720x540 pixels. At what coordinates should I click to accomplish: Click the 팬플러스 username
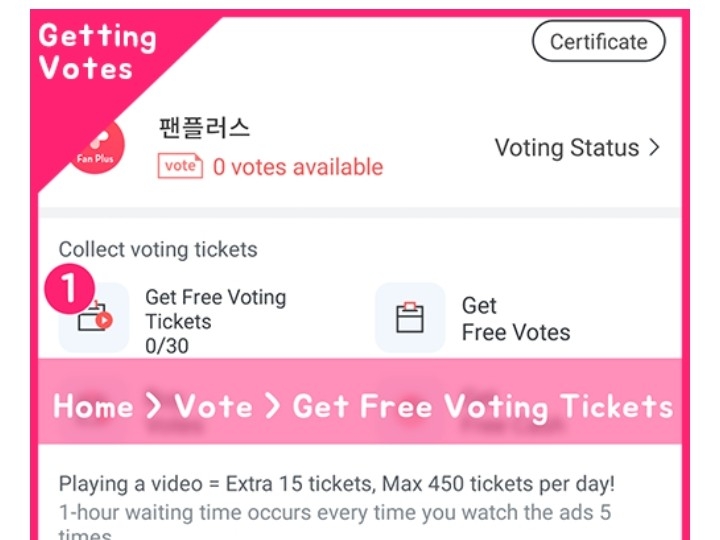pos(205,128)
